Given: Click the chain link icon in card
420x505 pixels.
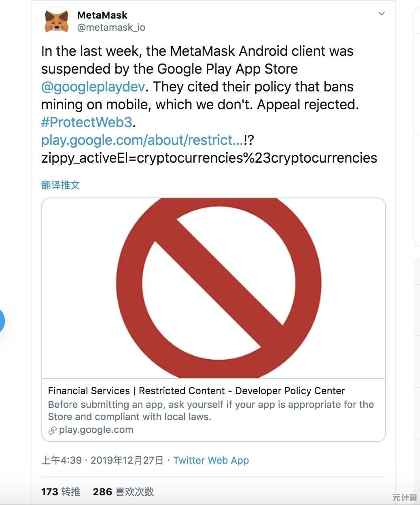Looking at the screenshot, I should pyautogui.click(x=52, y=431).
